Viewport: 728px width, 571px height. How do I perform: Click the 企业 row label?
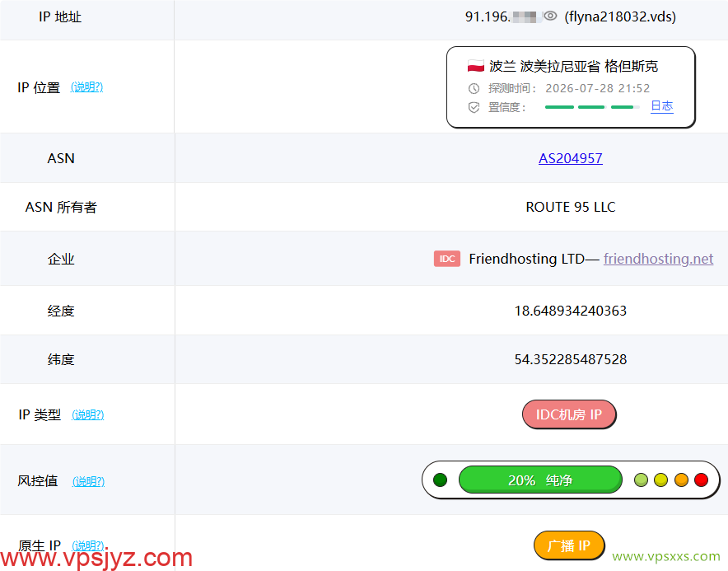[61, 259]
